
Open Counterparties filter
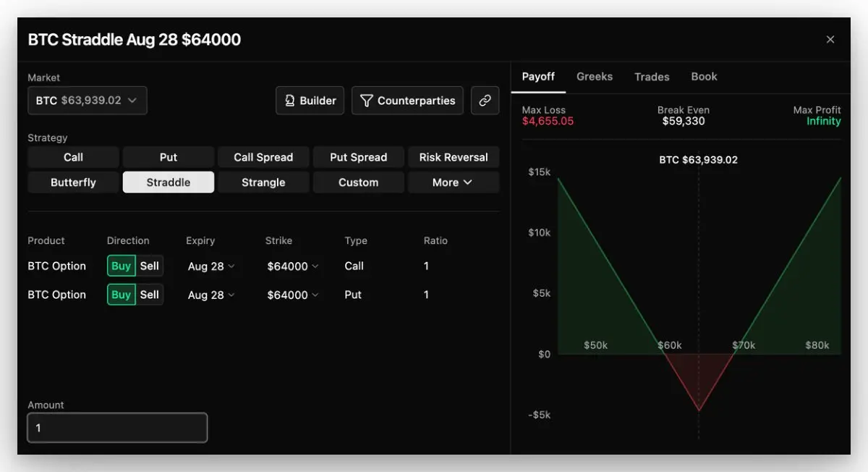407,101
